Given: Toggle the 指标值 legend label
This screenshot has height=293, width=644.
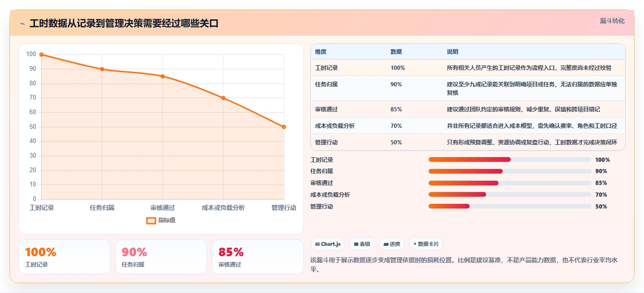Looking at the screenshot, I should point(167,220).
